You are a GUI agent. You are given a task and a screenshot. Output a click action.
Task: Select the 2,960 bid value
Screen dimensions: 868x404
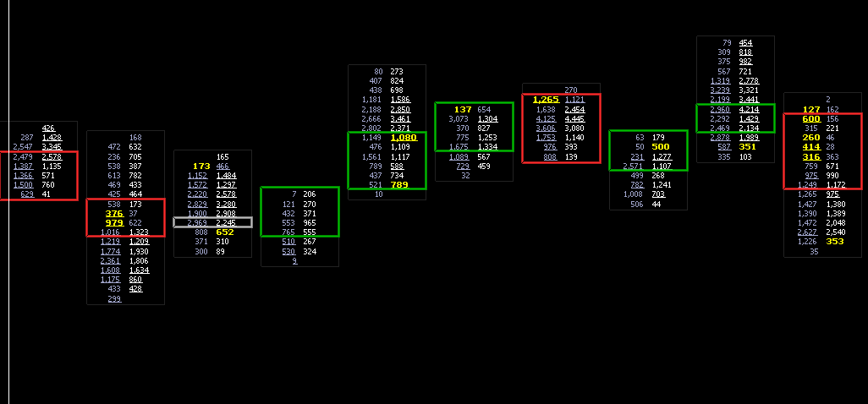point(720,109)
